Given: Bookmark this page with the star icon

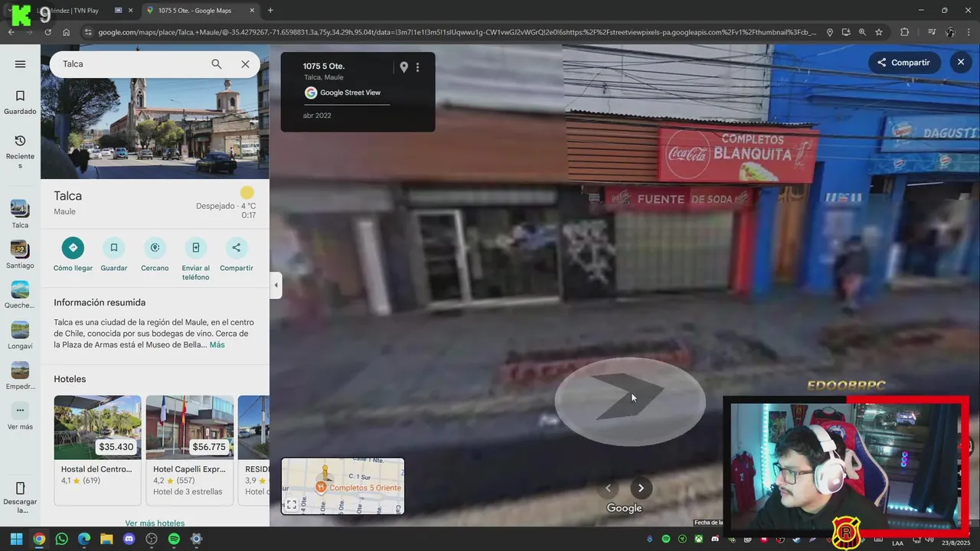Looking at the screenshot, I should coord(879,32).
